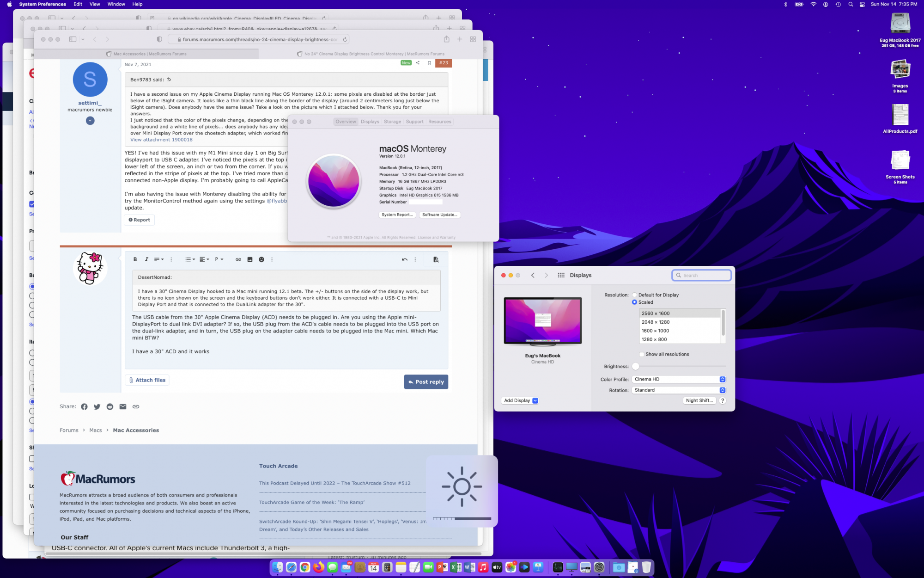Undo last edit in reply editor
Screen dimensions: 924x578
[405, 259]
